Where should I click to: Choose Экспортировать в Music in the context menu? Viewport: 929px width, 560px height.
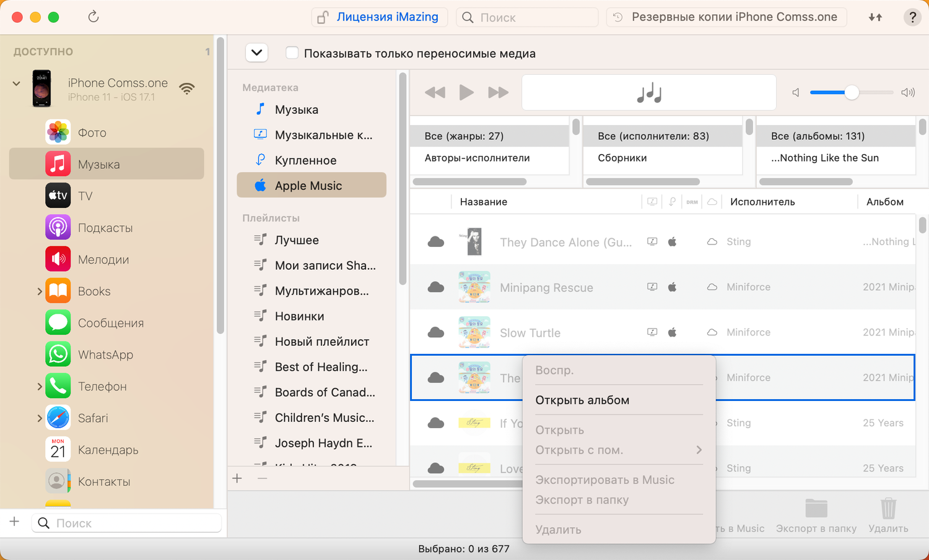pyautogui.click(x=619, y=480)
